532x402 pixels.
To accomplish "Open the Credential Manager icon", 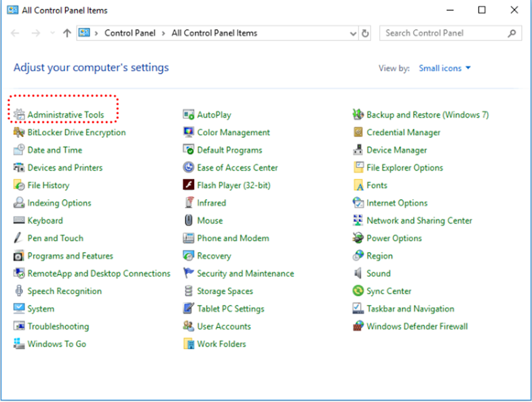I will [x=358, y=132].
